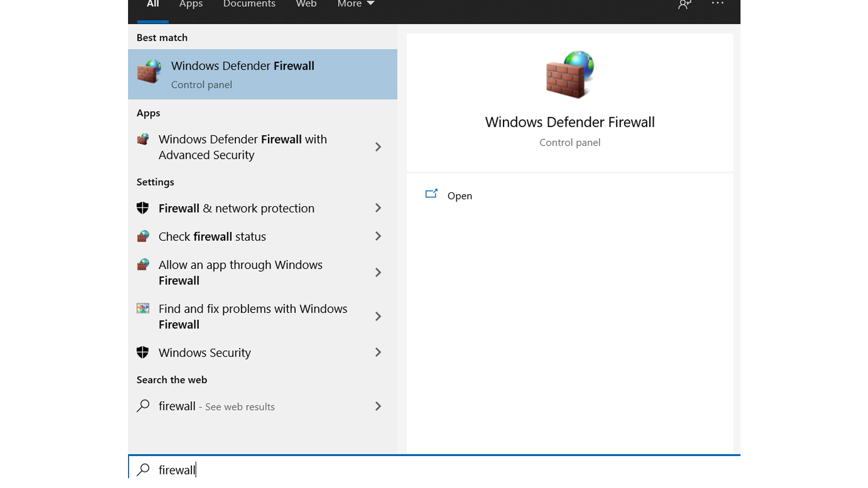Click the icon beside Check firewall status
The height and width of the screenshot is (488, 868).
coord(143,236)
